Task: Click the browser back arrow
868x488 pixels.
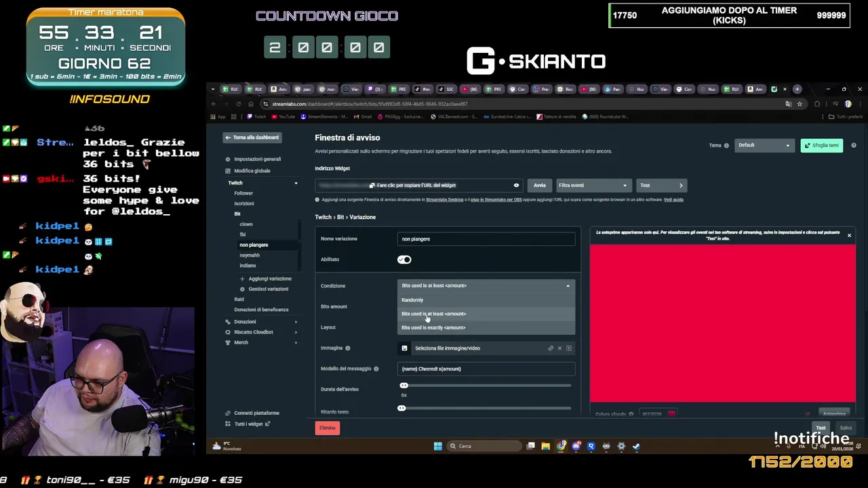Action: pos(214,104)
